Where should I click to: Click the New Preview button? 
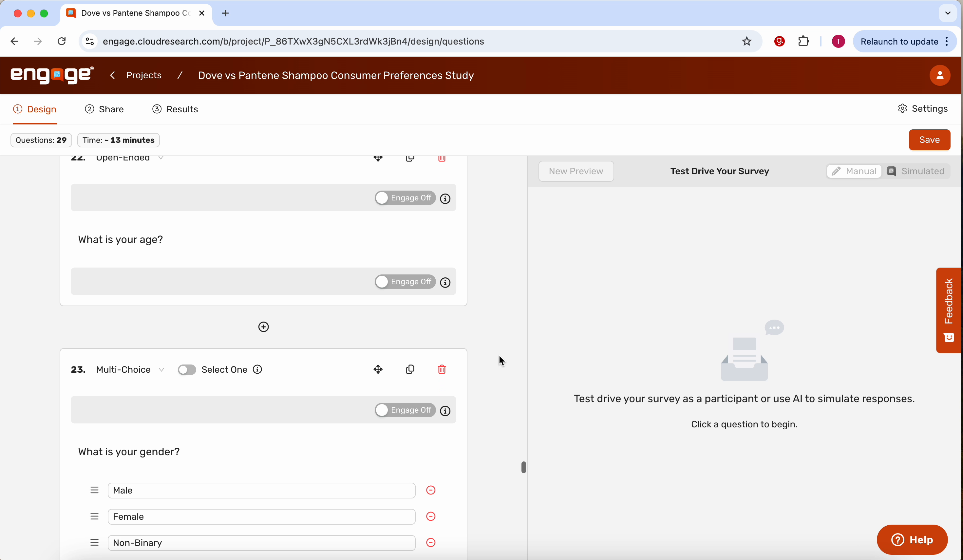coord(576,171)
